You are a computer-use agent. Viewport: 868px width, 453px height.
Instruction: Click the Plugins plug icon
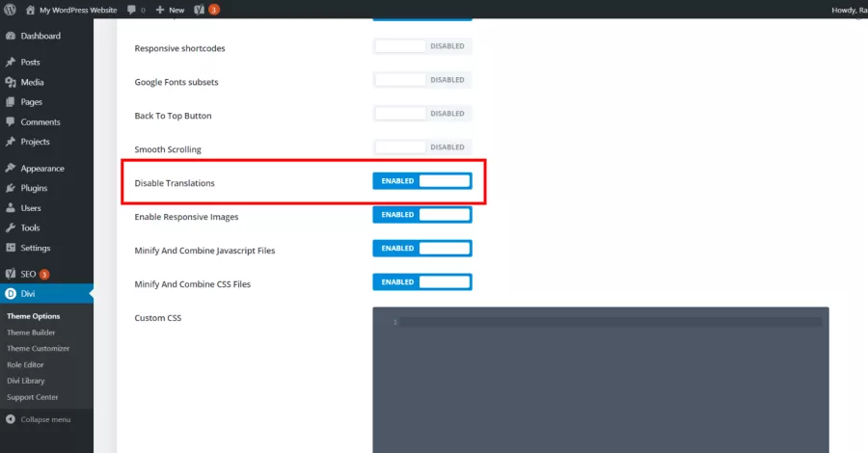click(x=11, y=188)
